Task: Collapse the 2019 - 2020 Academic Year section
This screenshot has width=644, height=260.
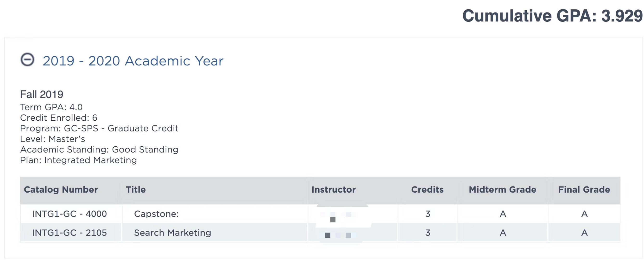Action: click(x=27, y=59)
